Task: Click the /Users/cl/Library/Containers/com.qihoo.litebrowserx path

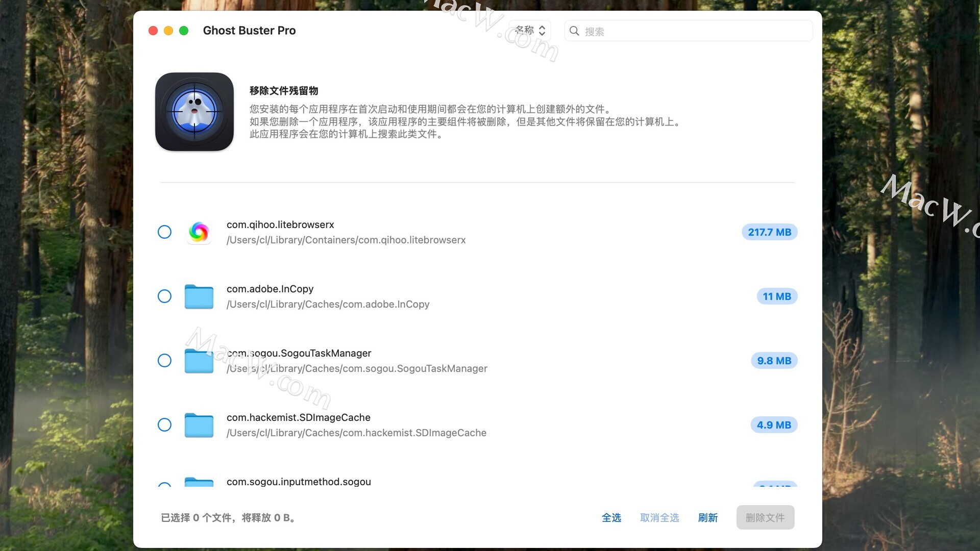Action: (346, 240)
